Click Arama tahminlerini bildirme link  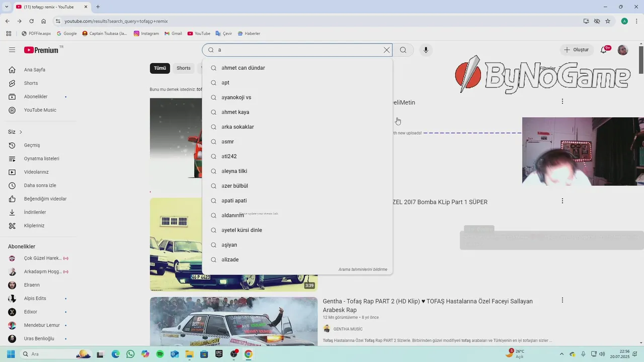(363, 269)
